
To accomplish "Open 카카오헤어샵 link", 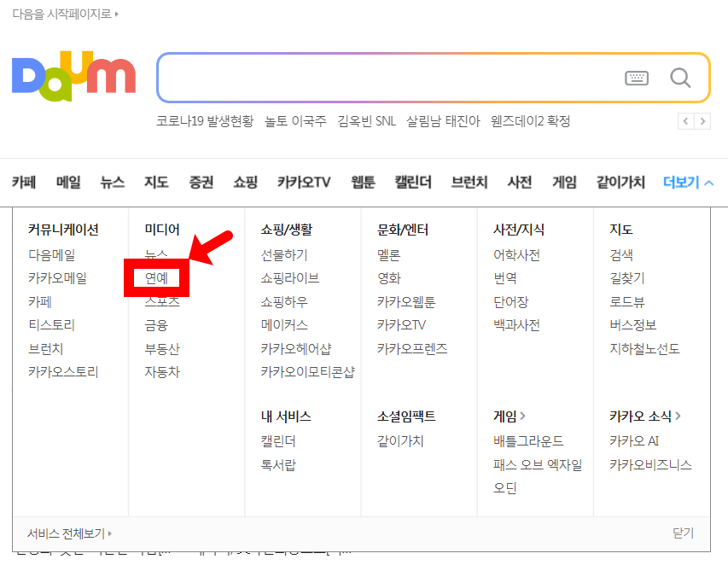I will pyautogui.click(x=296, y=349).
